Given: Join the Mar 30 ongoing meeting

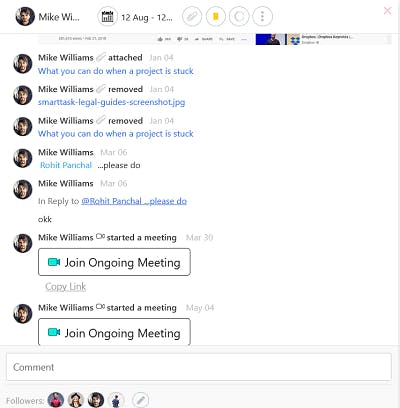Looking at the screenshot, I should tap(114, 262).
